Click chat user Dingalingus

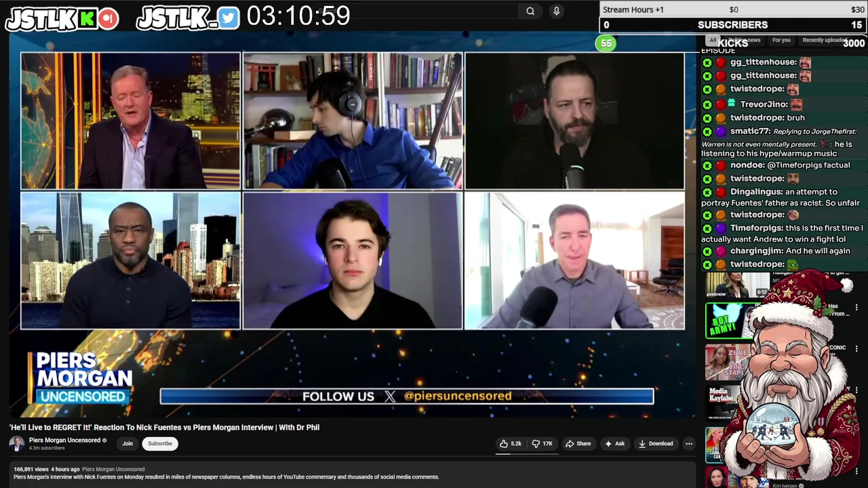[x=756, y=192]
